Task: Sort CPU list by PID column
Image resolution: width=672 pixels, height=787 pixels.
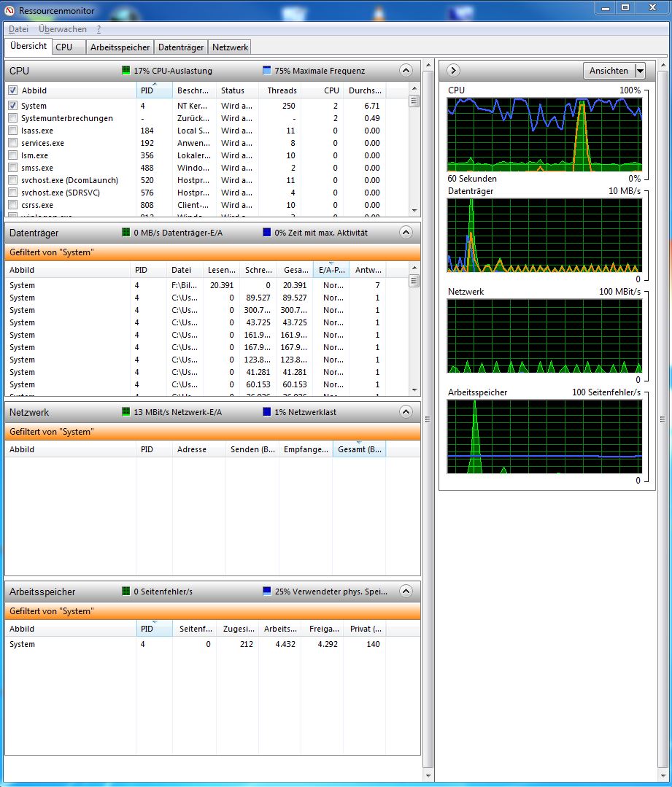Action: click(154, 90)
